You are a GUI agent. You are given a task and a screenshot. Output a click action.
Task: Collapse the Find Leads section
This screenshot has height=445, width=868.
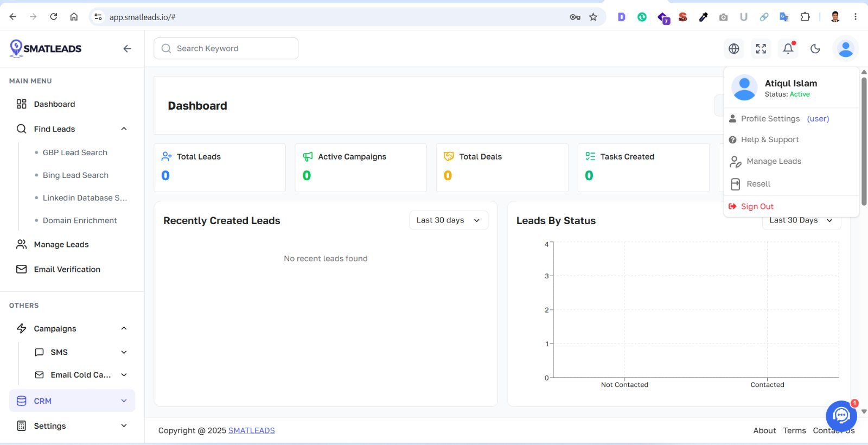[x=124, y=129]
